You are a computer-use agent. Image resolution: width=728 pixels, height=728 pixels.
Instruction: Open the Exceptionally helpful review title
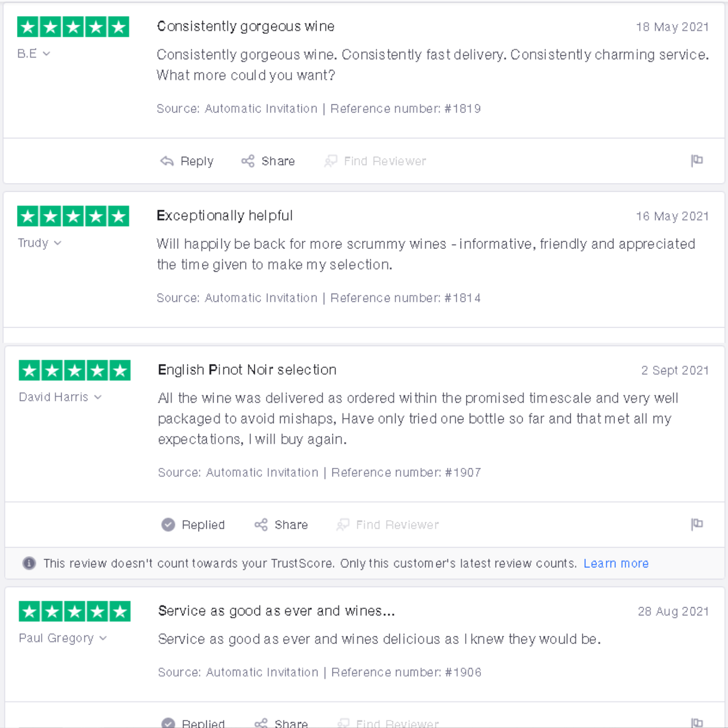tap(225, 215)
